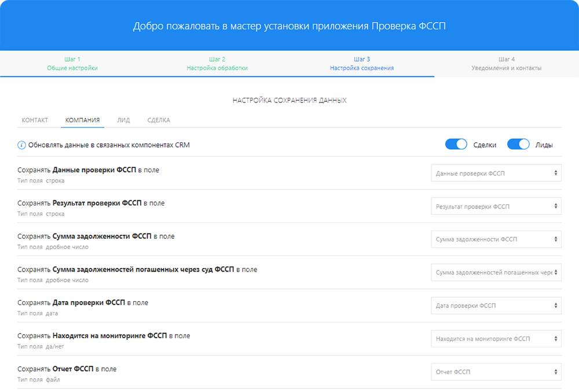Open the Сделка tab
579x392 pixels.
(159, 120)
